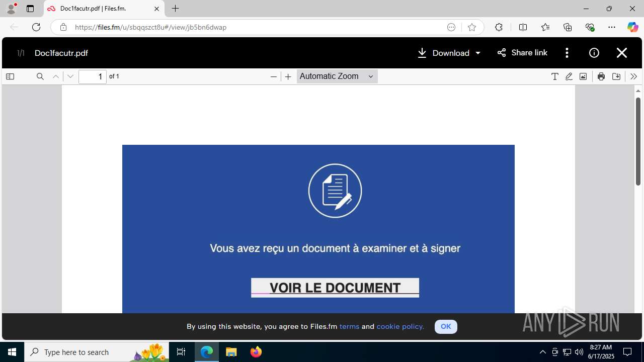Click the page number input field

(93, 76)
